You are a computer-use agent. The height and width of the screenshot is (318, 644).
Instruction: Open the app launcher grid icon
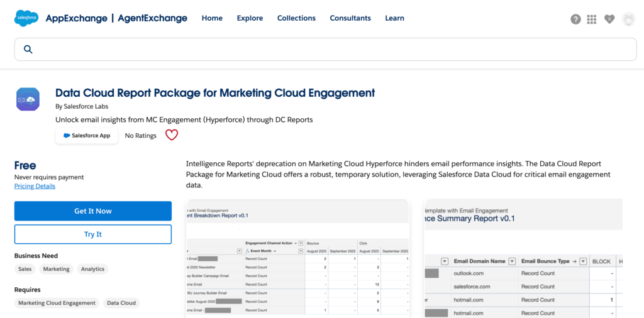click(592, 19)
